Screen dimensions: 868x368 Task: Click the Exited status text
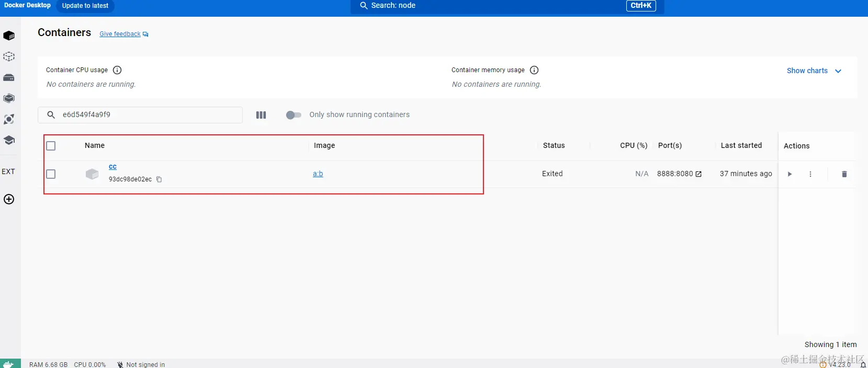point(553,174)
